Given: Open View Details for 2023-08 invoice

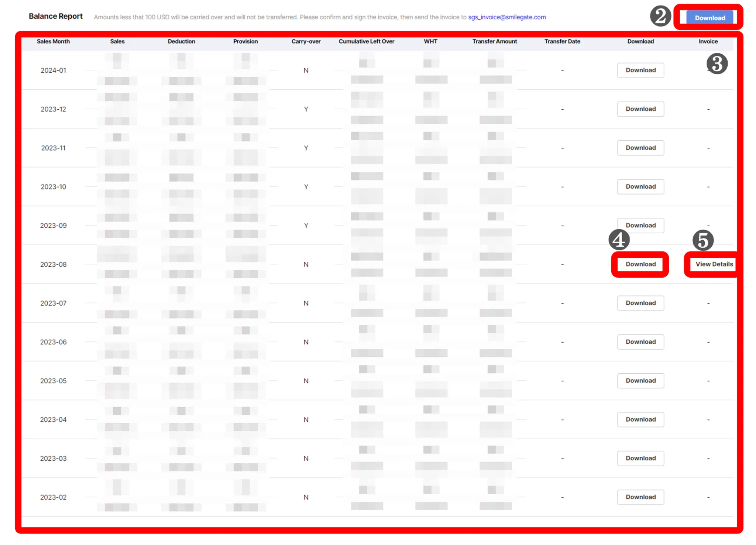Looking at the screenshot, I should (x=714, y=264).
